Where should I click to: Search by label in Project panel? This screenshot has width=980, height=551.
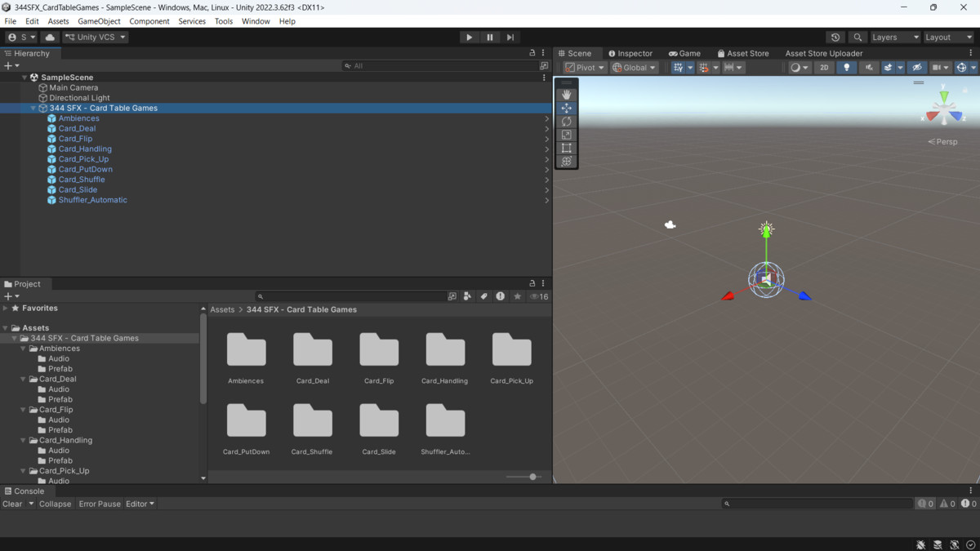point(483,296)
